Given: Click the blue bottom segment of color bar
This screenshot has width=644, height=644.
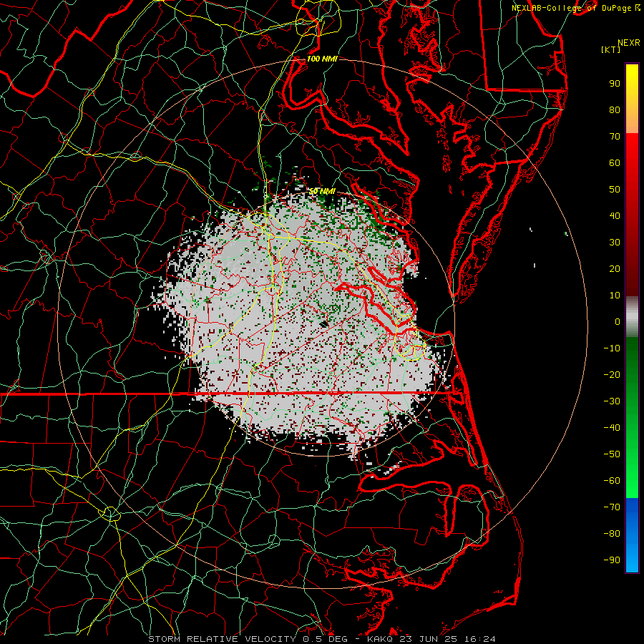Looking at the screenshot, I should tap(632, 535).
